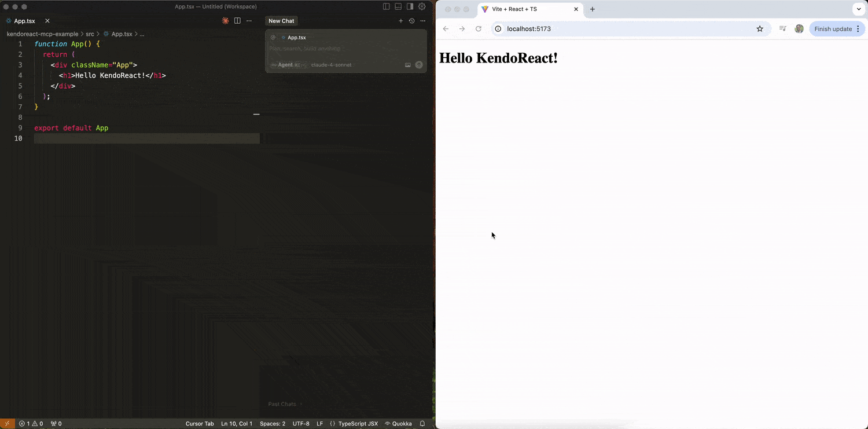Viewport: 868px width, 429px height.
Task: Start a new chat using the plus icon
Action: 400,20
